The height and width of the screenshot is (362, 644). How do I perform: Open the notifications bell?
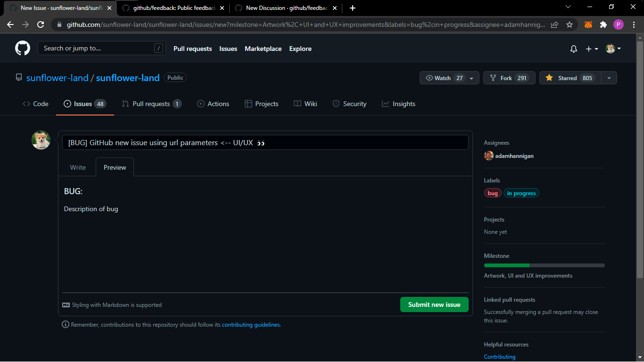[x=574, y=49]
